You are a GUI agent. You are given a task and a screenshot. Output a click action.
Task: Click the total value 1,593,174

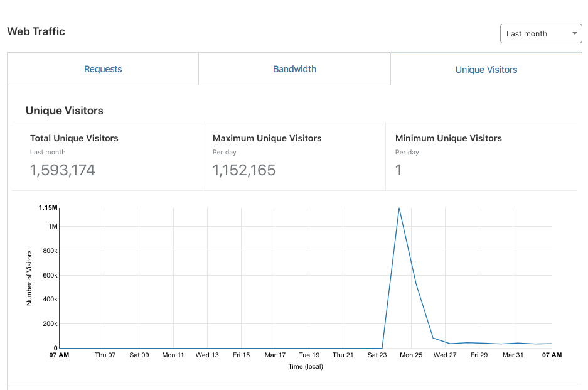(x=63, y=170)
